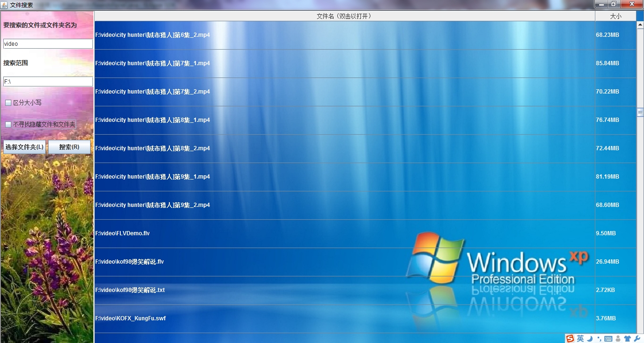Select the row 城市猎人第8集_1.mp4
The image size is (644, 343).
(345, 120)
